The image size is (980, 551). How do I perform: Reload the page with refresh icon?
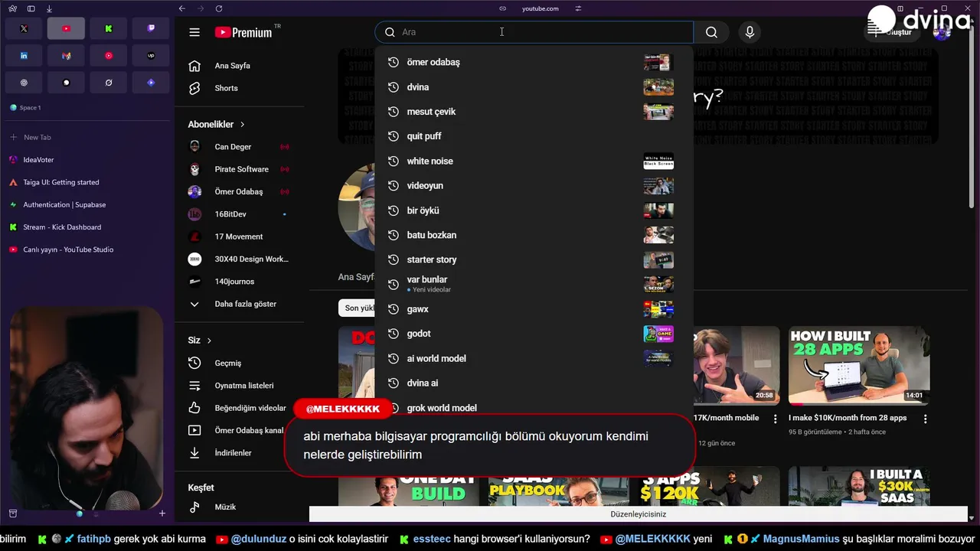coord(219,8)
